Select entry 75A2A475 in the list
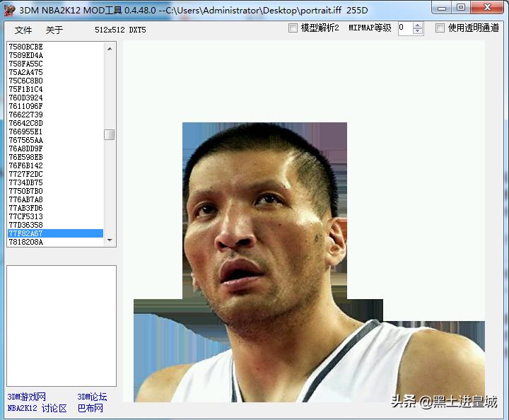 pyautogui.click(x=55, y=72)
